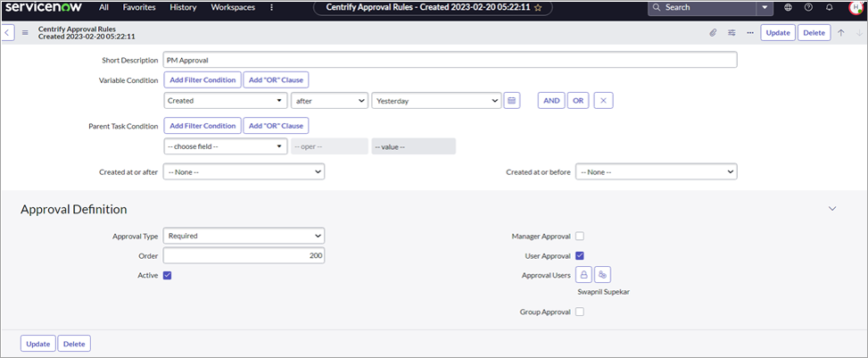Open the Favorites menu
The width and height of the screenshot is (868, 358).
point(138,8)
